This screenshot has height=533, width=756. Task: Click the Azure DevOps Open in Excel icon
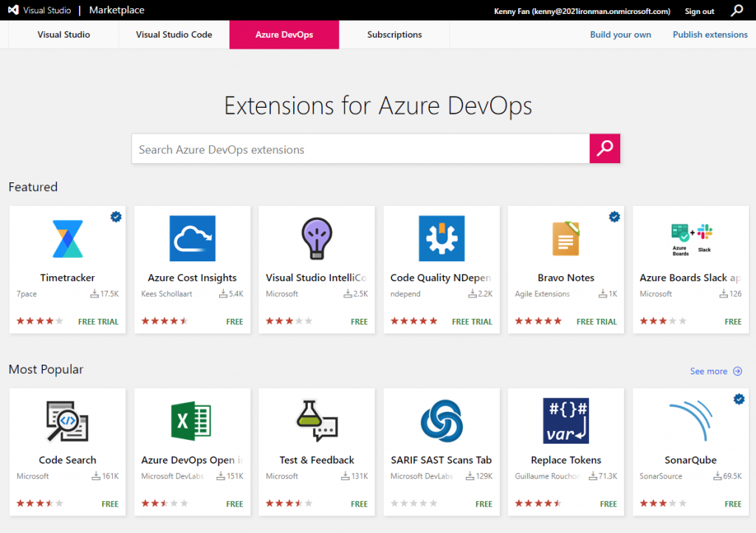point(192,421)
